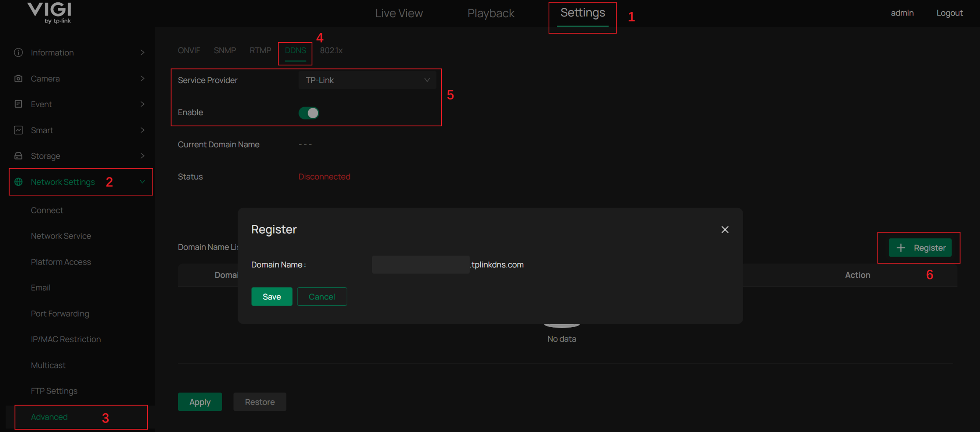The height and width of the screenshot is (432, 980).
Task: Click the Network Settings globe icon
Action: [x=18, y=182]
